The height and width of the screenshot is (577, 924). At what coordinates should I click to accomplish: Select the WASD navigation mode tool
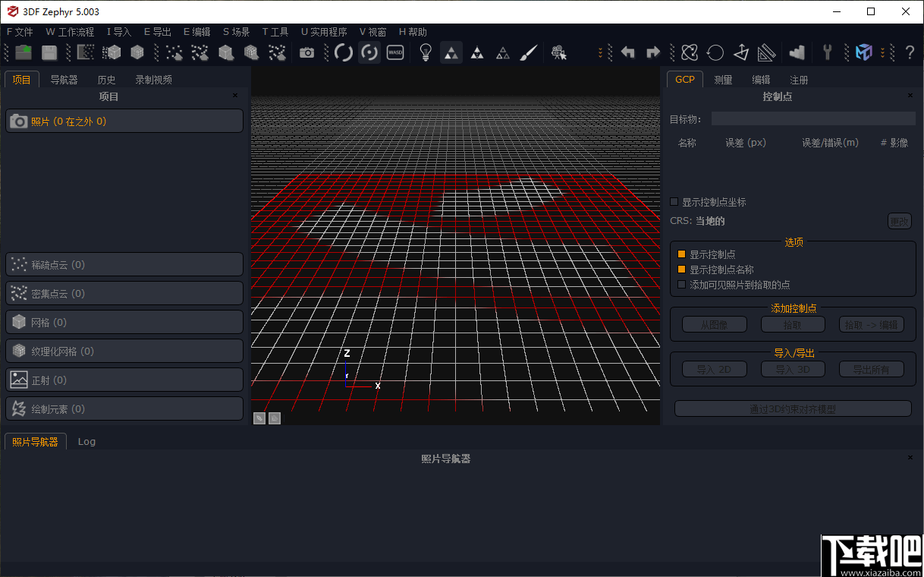click(394, 52)
